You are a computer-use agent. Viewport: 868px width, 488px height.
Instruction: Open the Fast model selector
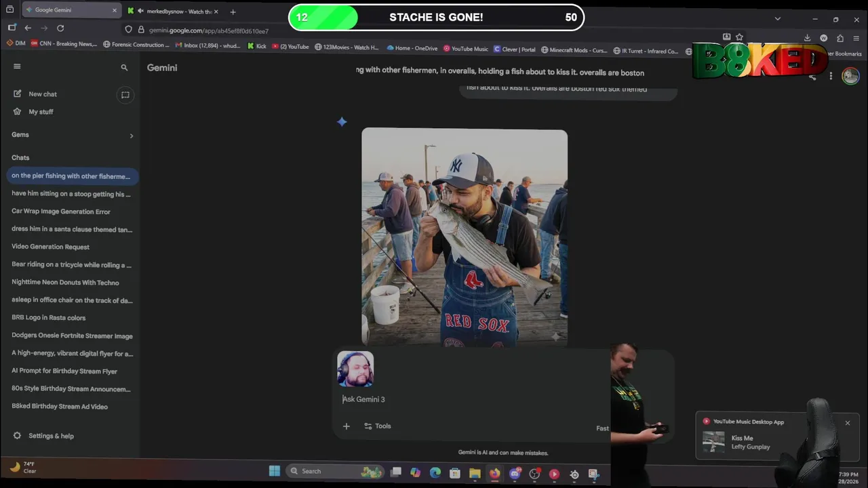point(602,428)
